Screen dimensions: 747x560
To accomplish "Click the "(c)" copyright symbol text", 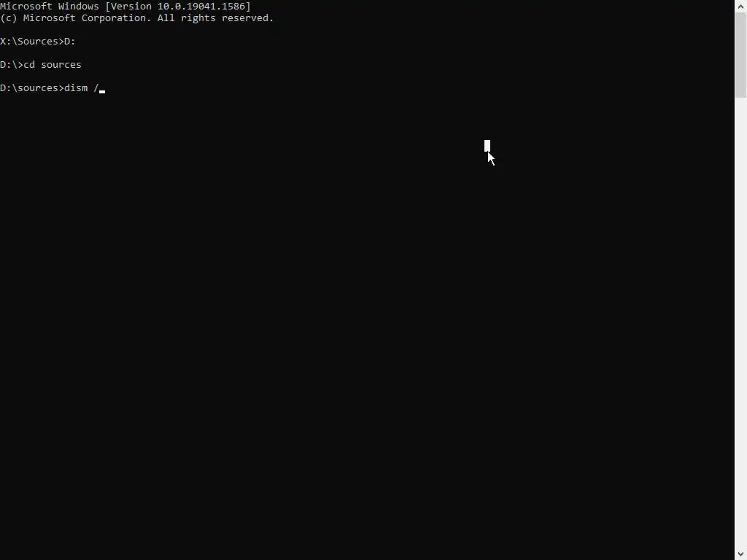I will click(9, 18).
